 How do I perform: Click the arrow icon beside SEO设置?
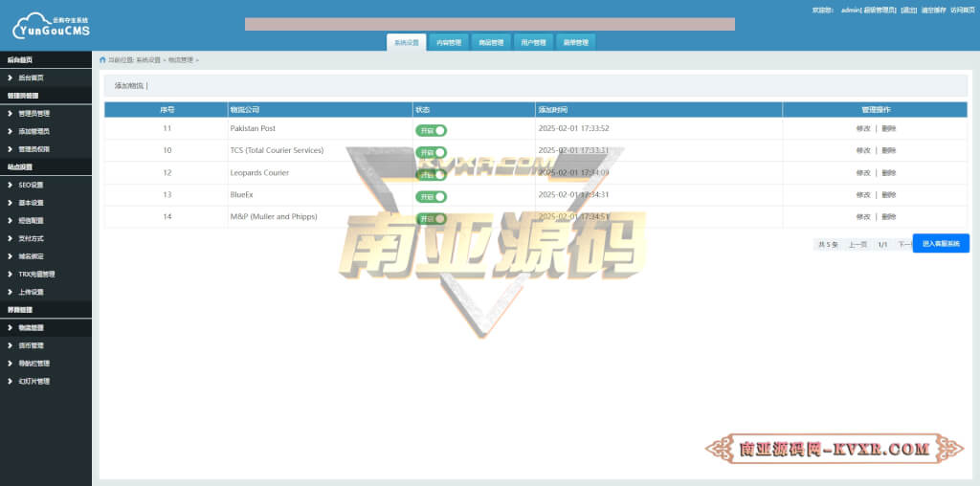pos(11,185)
